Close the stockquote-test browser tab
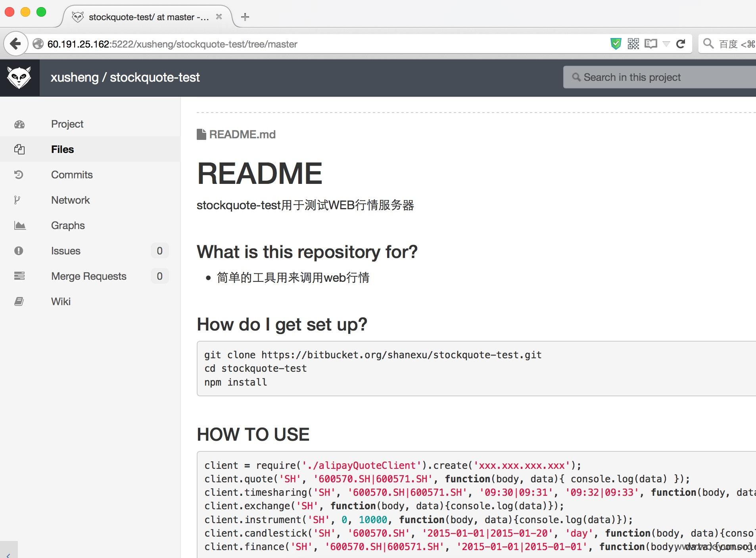 point(219,17)
